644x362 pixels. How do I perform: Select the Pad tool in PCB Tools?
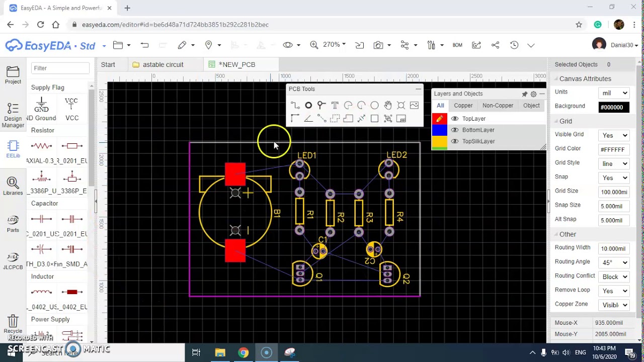coord(308,105)
